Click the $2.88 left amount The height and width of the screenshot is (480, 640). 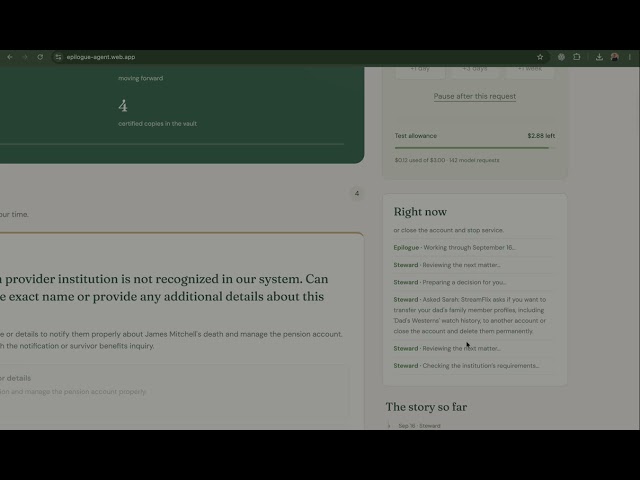(x=541, y=136)
